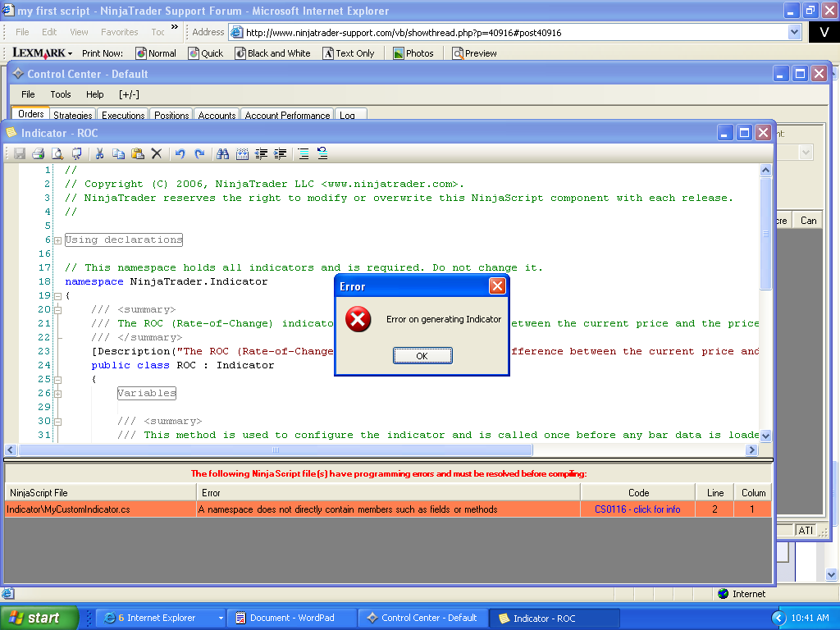Click the Code column header in errors grid

pos(637,493)
